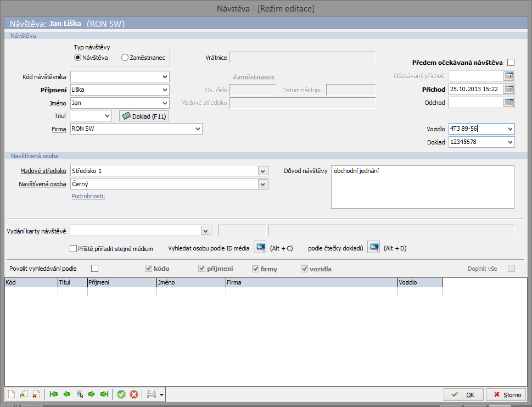Sort by the Jméno column header

click(x=192, y=282)
